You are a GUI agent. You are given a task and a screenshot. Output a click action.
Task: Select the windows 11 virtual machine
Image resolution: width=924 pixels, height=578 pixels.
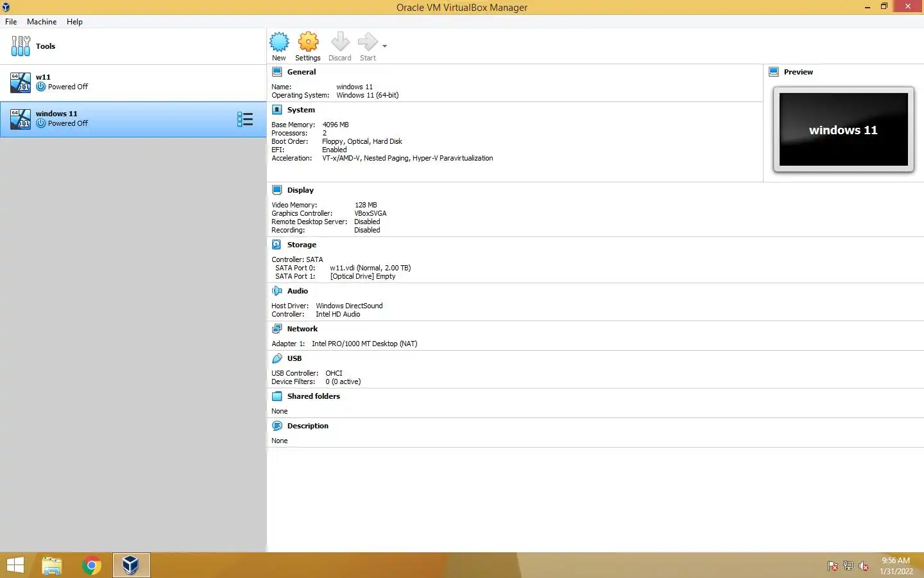(133, 119)
